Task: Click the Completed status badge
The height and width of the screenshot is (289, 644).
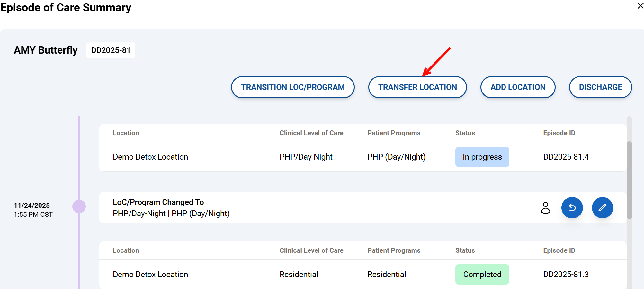Action: [x=482, y=275]
